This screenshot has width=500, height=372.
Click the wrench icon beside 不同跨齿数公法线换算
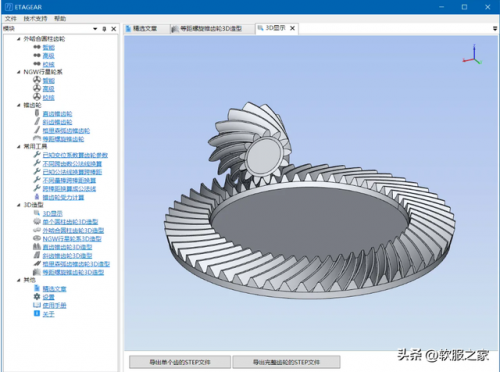click(37, 163)
